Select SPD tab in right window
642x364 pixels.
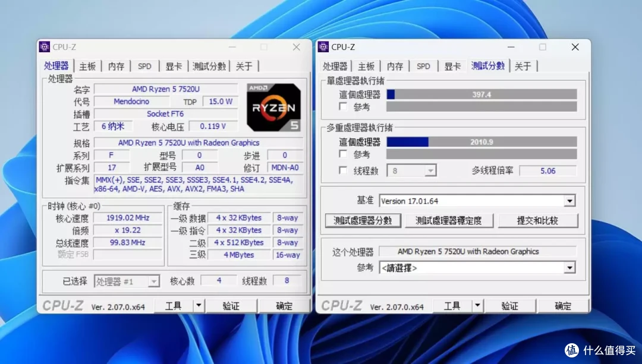[423, 67]
